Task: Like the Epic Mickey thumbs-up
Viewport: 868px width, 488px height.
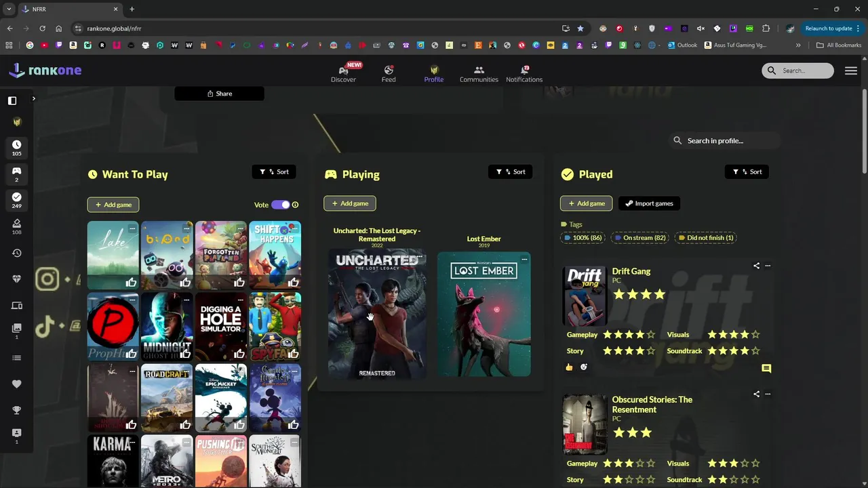Action: [x=239, y=425]
